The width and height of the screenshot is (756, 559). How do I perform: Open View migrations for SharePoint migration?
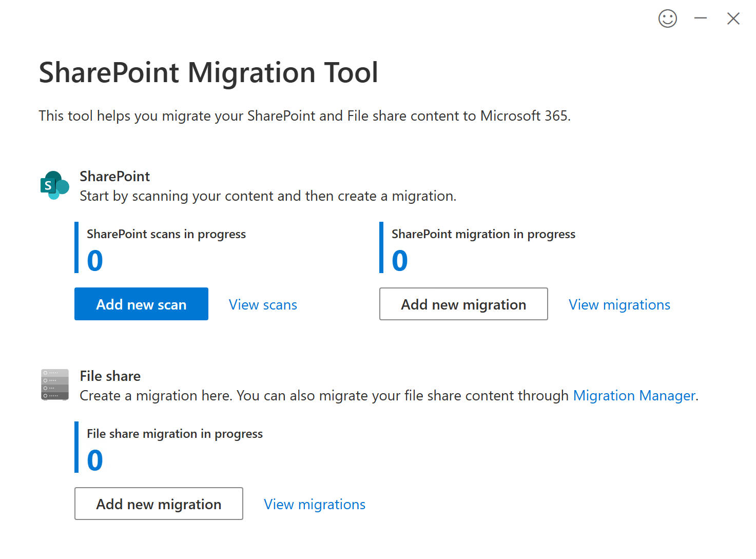[x=619, y=305]
